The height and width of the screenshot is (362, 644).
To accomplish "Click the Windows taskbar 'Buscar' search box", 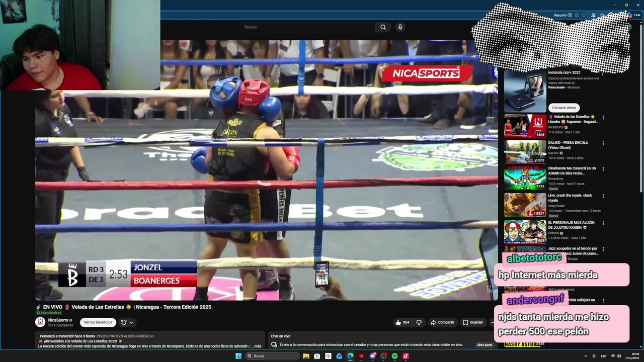I will click(x=272, y=356).
